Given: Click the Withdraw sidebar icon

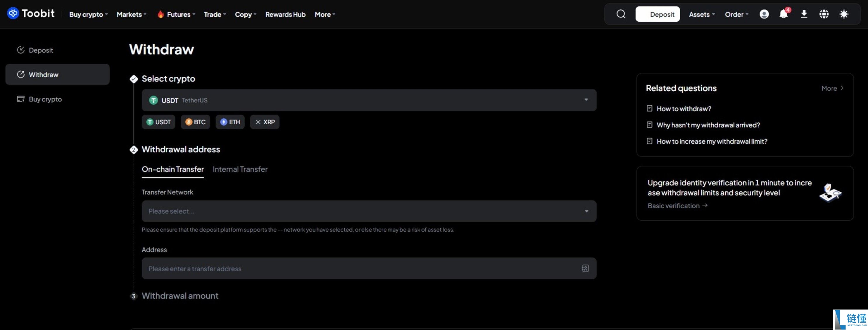Looking at the screenshot, I should click(x=21, y=75).
